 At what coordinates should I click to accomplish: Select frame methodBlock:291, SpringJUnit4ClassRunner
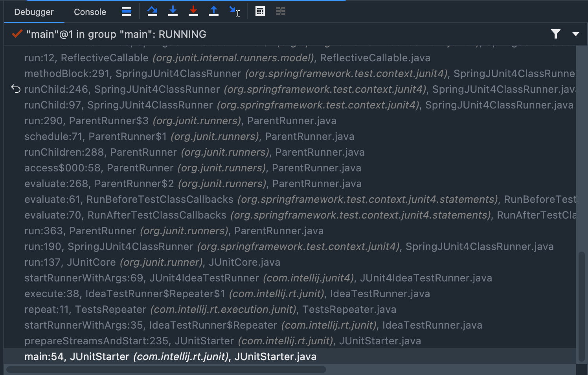(290, 74)
